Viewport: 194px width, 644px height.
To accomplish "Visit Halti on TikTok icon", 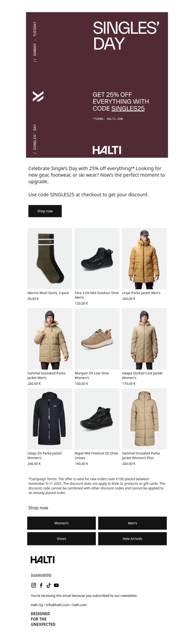I will pos(48,585).
